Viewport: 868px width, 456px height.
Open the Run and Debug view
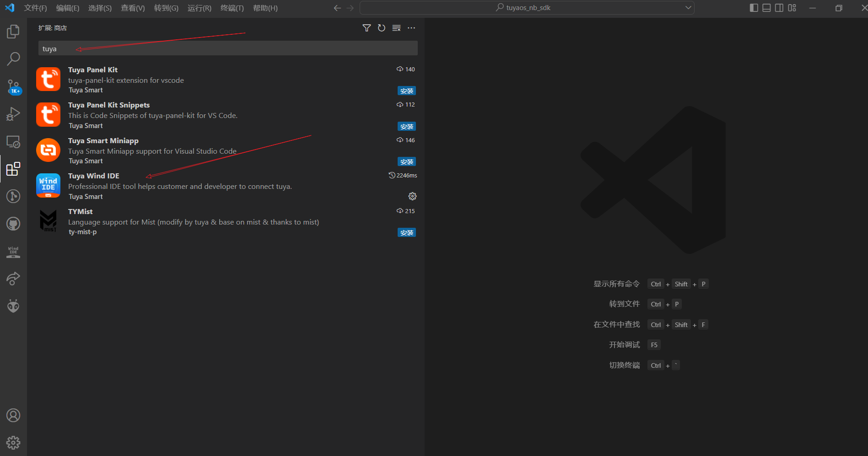13,114
